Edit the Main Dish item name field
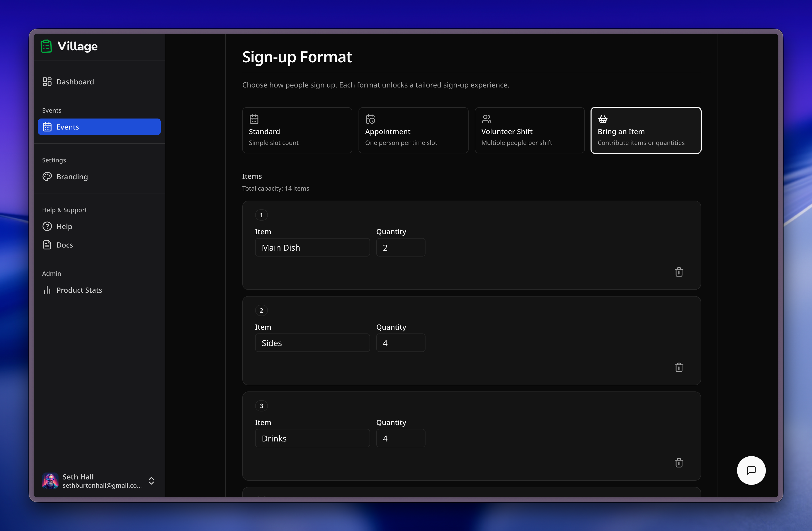Image resolution: width=812 pixels, height=531 pixels. point(312,248)
